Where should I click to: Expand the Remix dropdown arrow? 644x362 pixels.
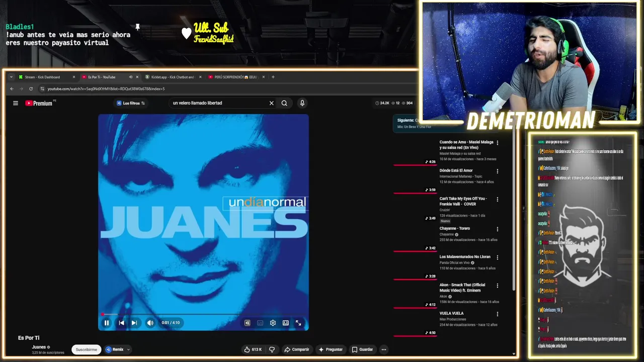[128, 349]
